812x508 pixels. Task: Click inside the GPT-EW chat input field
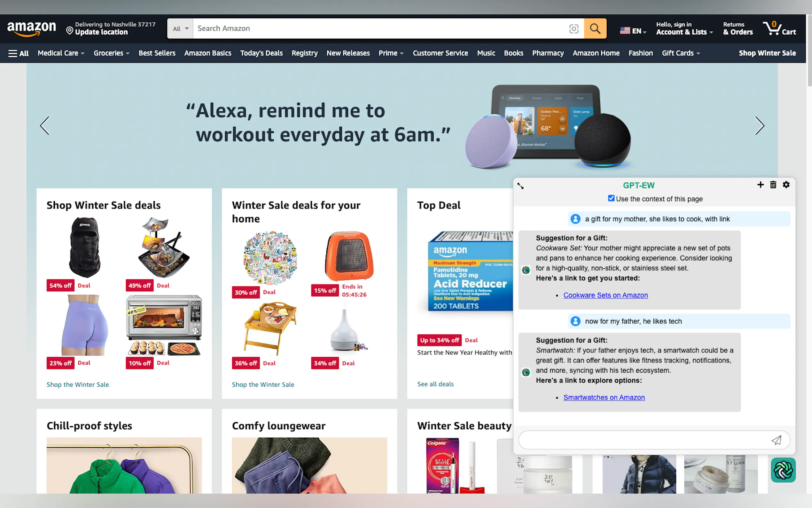click(644, 440)
